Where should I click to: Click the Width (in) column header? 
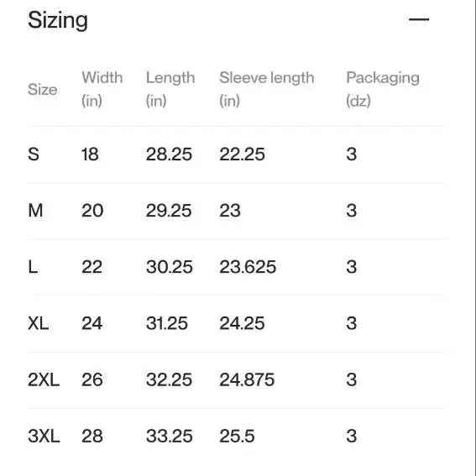[x=102, y=89]
